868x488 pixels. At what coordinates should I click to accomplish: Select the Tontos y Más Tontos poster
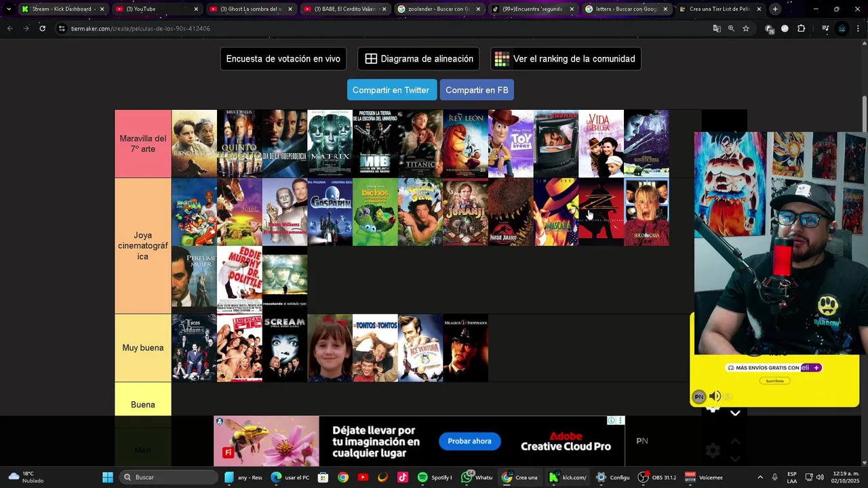click(x=375, y=348)
